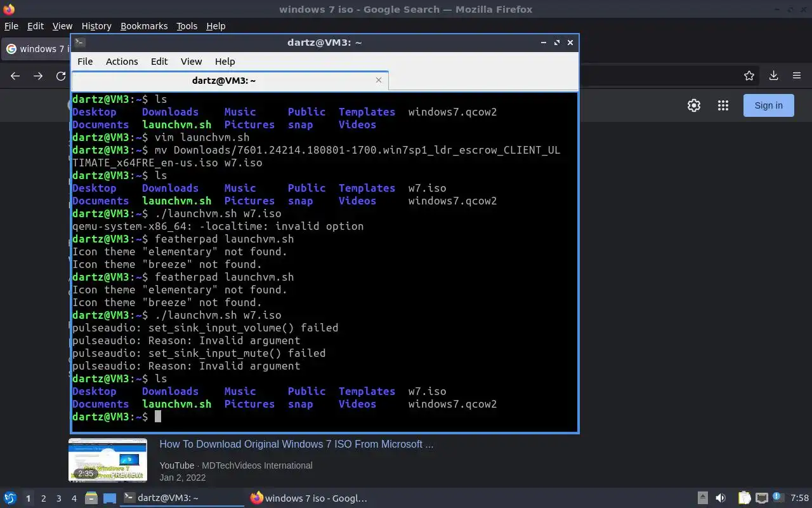Open Firefox Downloads panel
The height and width of the screenshot is (508, 812).
tap(773, 76)
